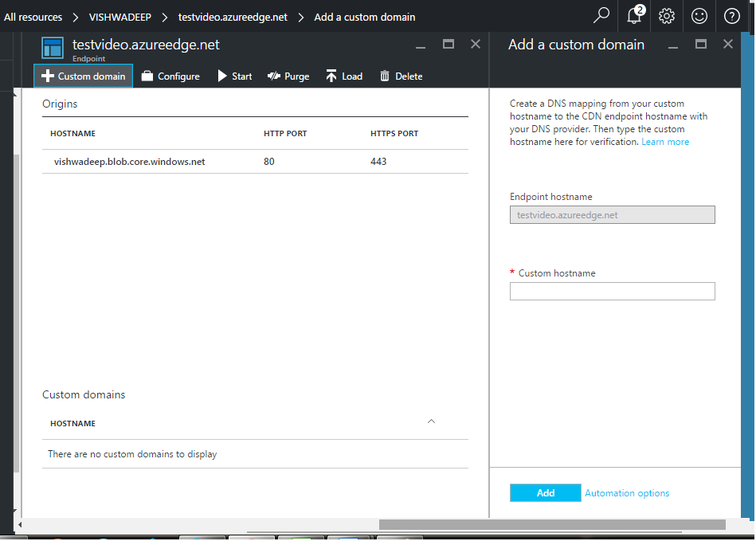Click 'There are no custom domains to display'
The height and width of the screenshot is (541, 756).
[132, 454]
